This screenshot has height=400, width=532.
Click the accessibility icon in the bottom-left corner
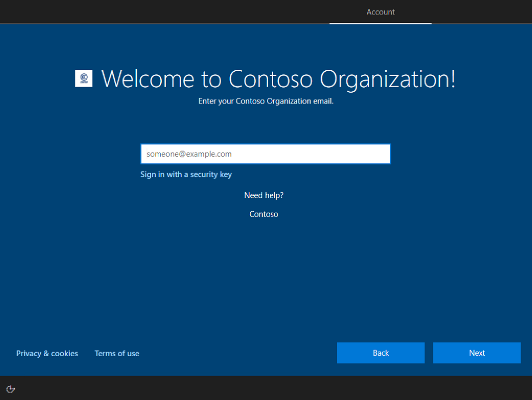(x=10, y=389)
